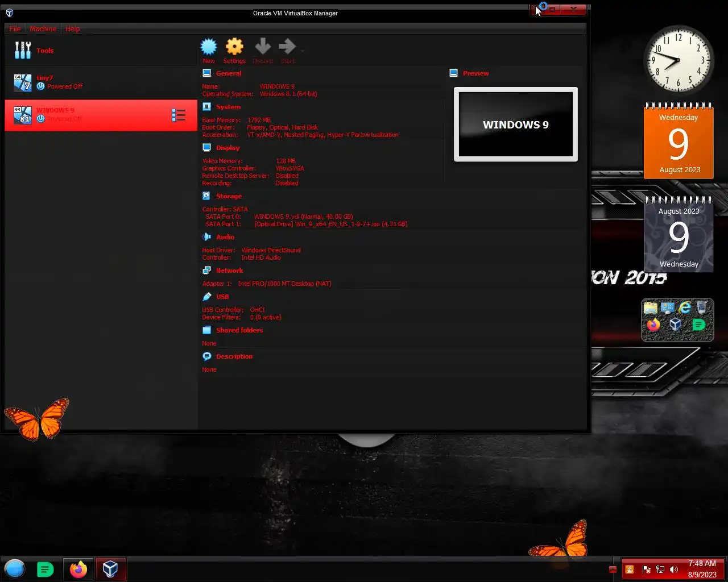
Task: Click the taskbar clock showing 7:48 AM
Action: coord(702,569)
